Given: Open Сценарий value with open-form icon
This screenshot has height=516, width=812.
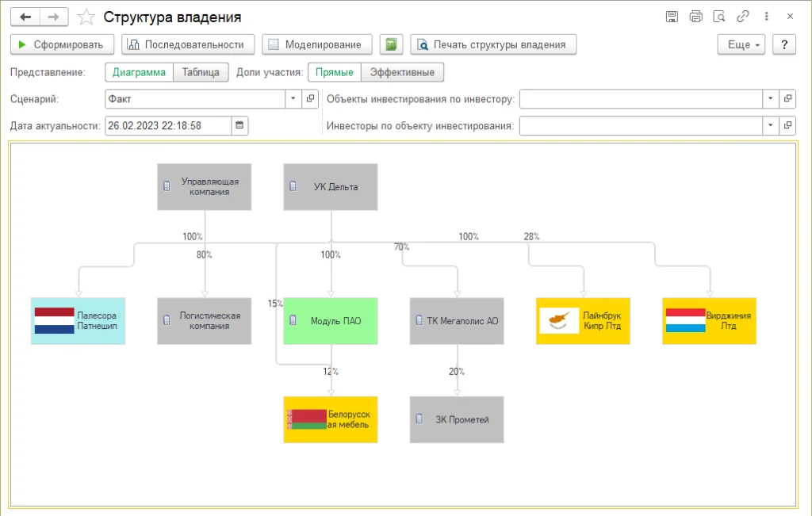Looking at the screenshot, I should pos(310,99).
